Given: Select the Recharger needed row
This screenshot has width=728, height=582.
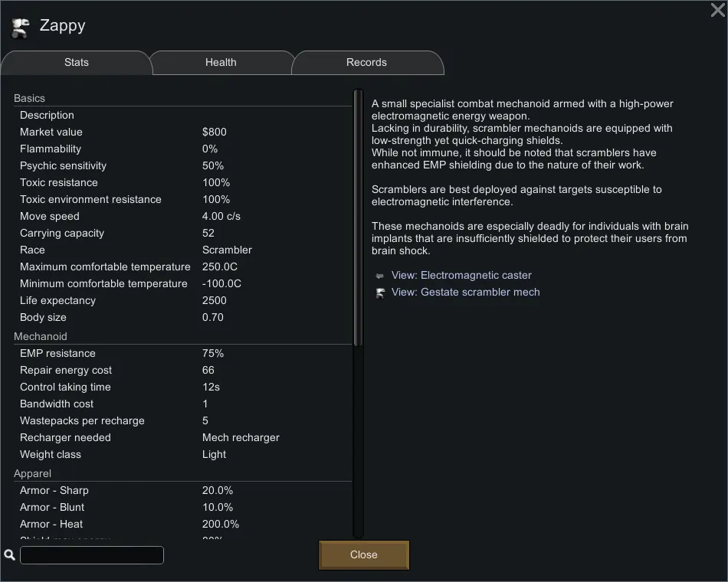Looking at the screenshot, I should point(153,438).
